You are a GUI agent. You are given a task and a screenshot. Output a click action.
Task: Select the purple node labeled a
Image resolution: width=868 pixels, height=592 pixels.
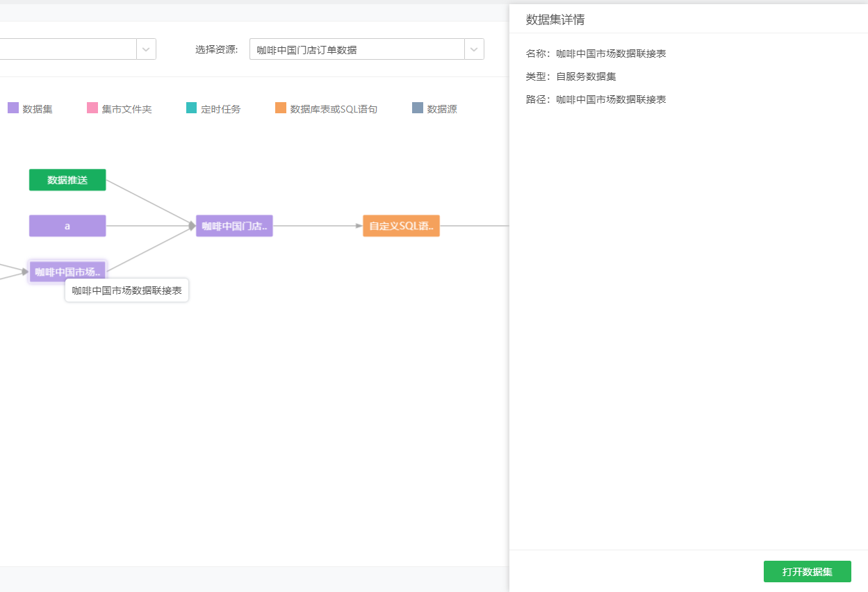tap(67, 226)
